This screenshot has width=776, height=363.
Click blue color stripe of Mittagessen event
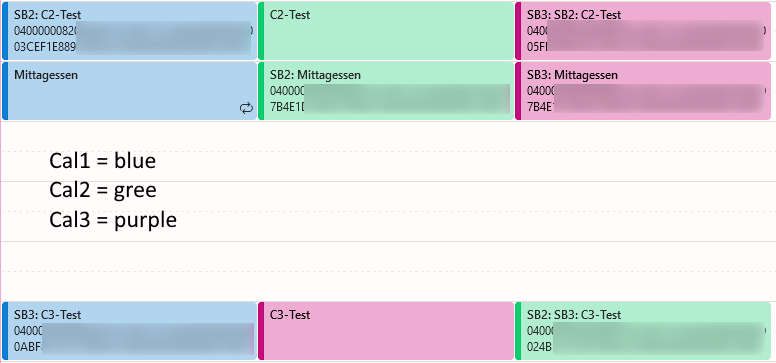[x=5, y=91]
